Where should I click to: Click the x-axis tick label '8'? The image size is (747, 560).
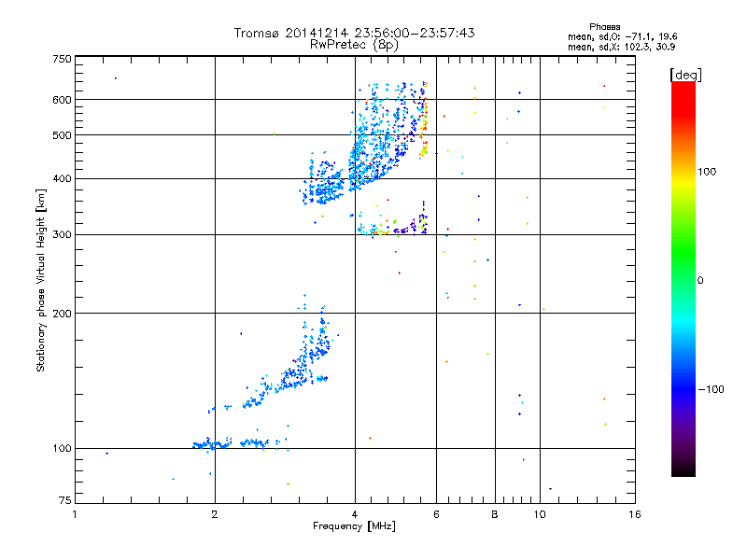click(x=495, y=514)
